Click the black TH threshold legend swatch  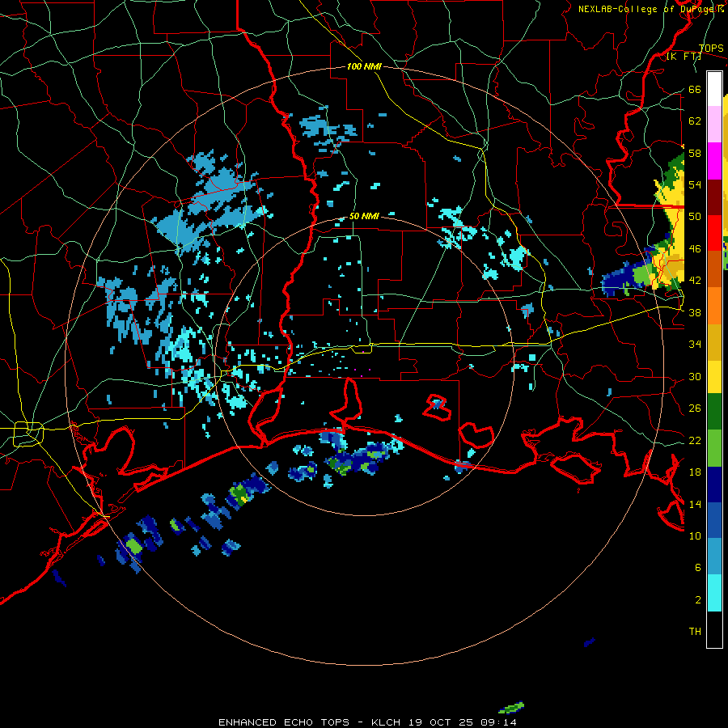point(714,629)
